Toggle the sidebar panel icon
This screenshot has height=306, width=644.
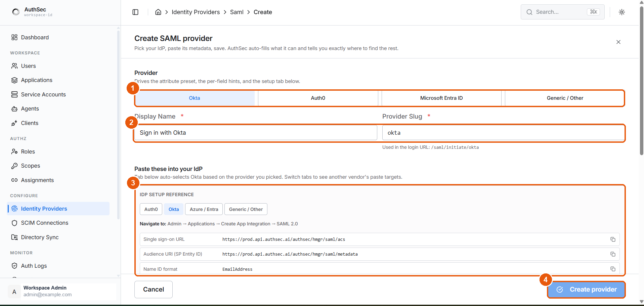click(x=135, y=12)
